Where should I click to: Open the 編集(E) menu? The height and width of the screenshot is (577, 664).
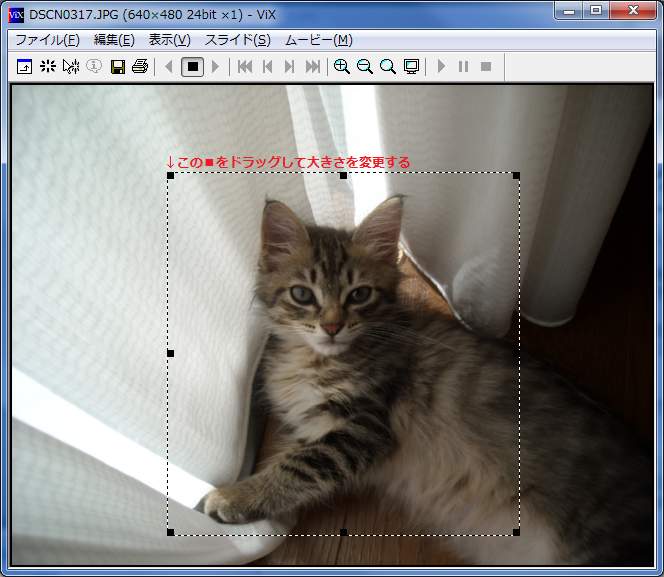[114, 40]
